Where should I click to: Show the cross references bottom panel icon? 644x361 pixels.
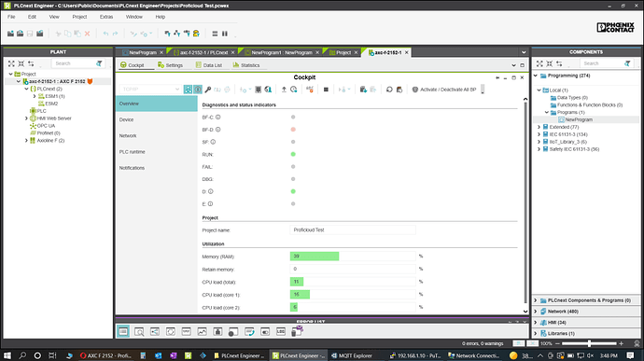(x=155, y=331)
